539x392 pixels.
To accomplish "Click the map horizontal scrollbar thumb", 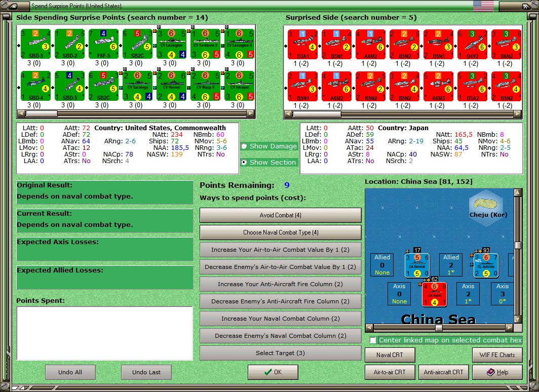I will click(439, 328).
